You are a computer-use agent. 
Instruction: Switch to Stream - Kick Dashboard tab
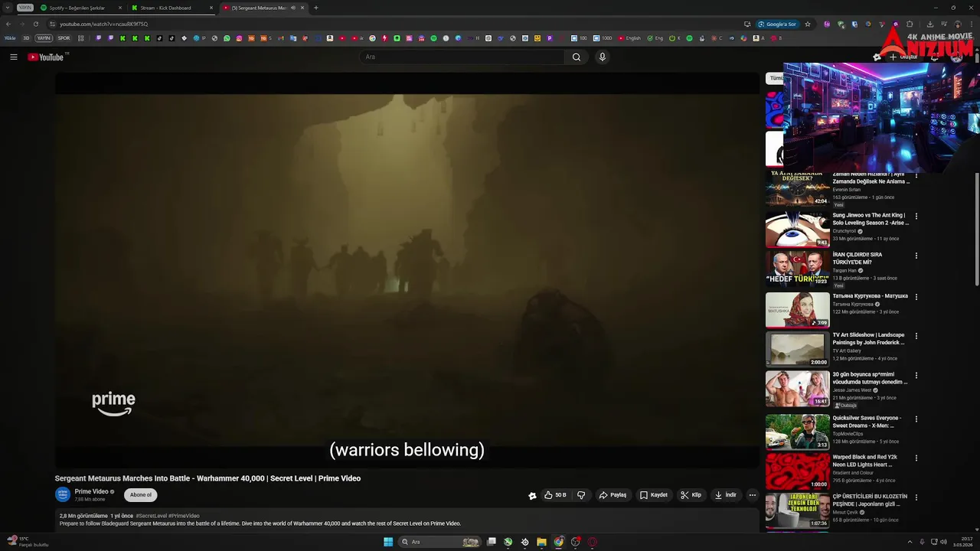tap(171, 8)
